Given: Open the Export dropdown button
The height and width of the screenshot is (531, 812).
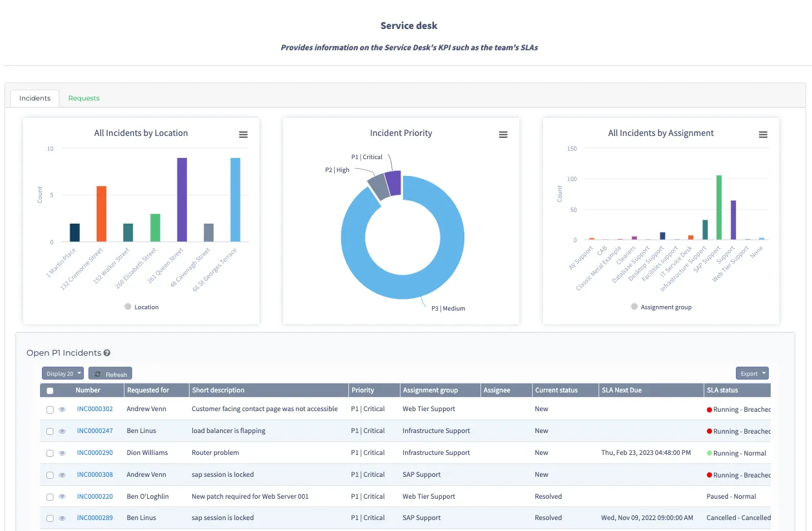Looking at the screenshot, I should pyautogui.click(x=752, y=374).
